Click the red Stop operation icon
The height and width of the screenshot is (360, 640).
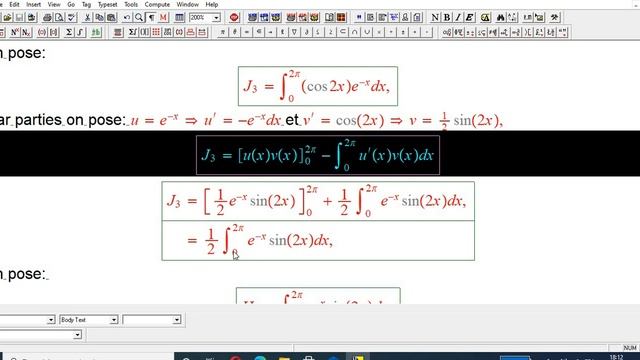234,18
